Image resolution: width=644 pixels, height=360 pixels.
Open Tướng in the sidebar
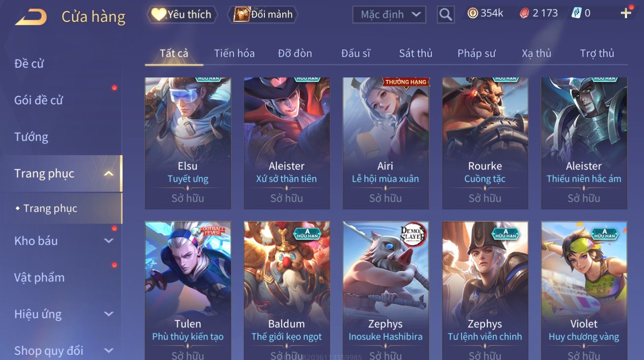31,137
